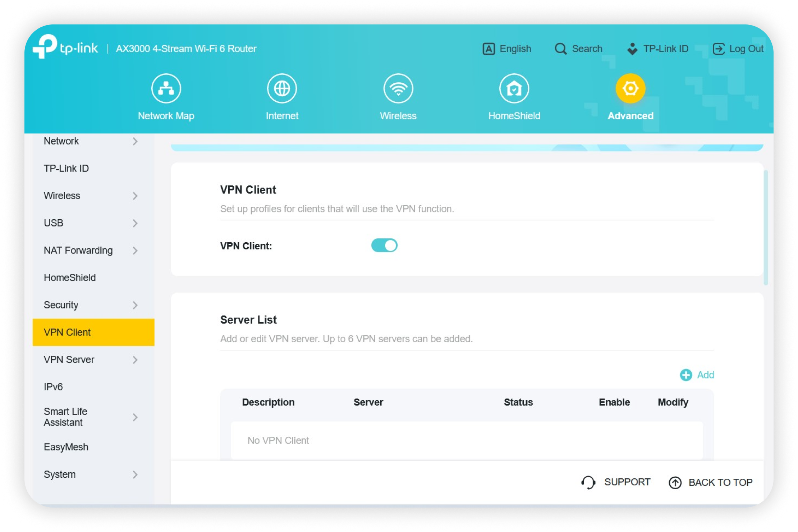Click the HomeShield house icon
This screenshot has width=798, height=532.
point(514,88)
